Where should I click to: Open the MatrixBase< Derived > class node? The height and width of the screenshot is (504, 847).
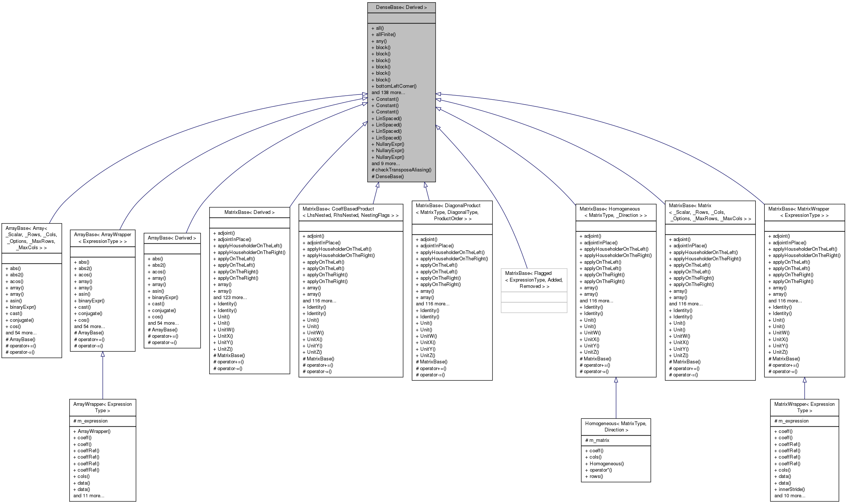click(x=249, y=212)
